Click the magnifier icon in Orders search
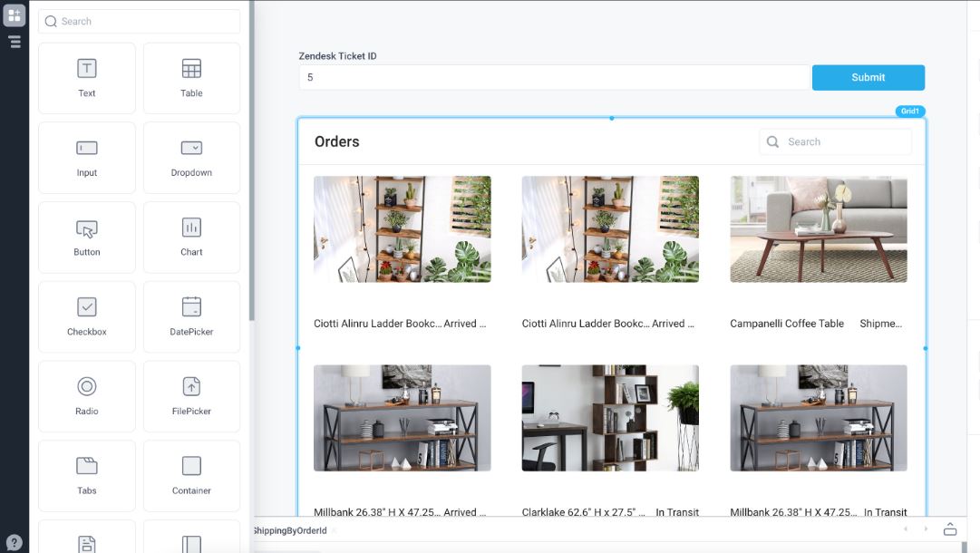This screenshot has height=553, width=980. coord(772,141)
